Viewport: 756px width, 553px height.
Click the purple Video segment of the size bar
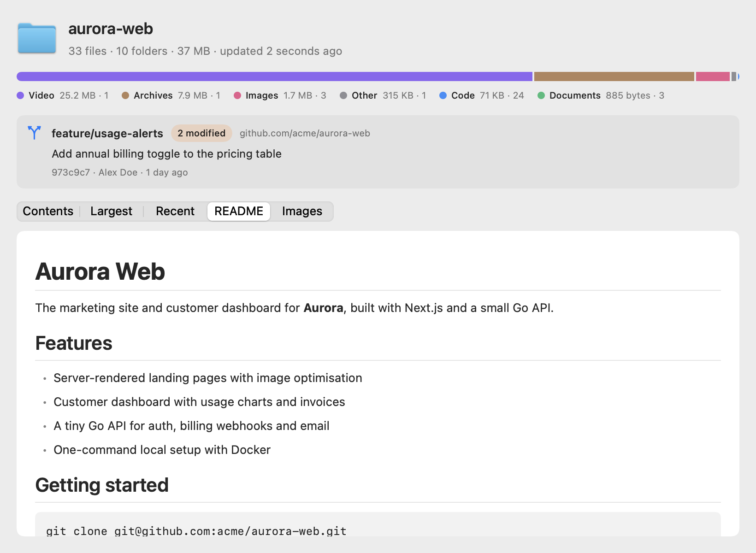click(274, 76)
